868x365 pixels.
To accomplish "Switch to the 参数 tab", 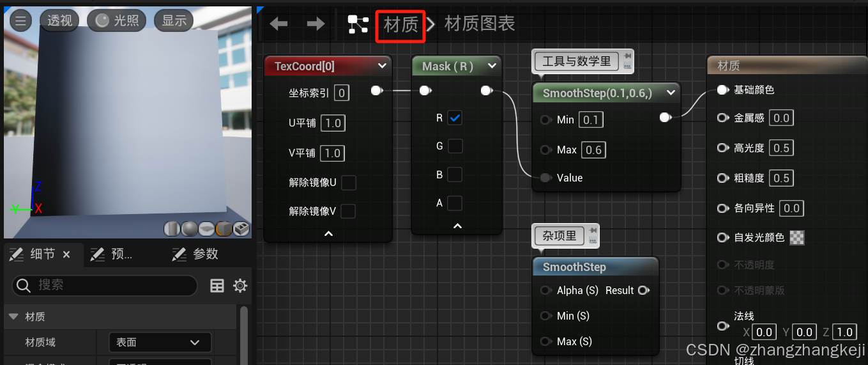I will pyautogui.click(x=195, y=254).
